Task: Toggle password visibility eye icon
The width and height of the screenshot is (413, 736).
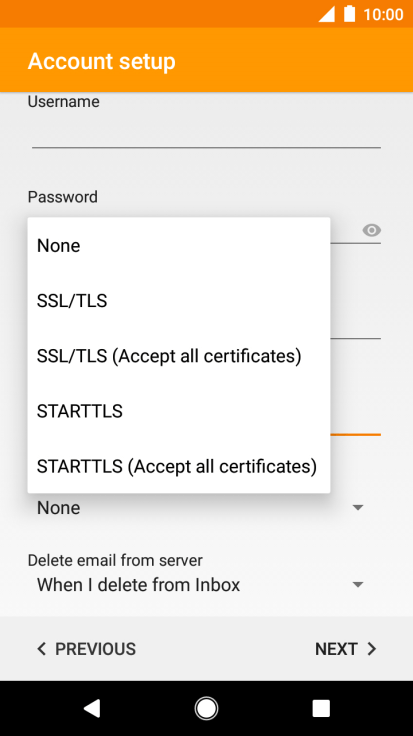Action: [x=371, y=230]
